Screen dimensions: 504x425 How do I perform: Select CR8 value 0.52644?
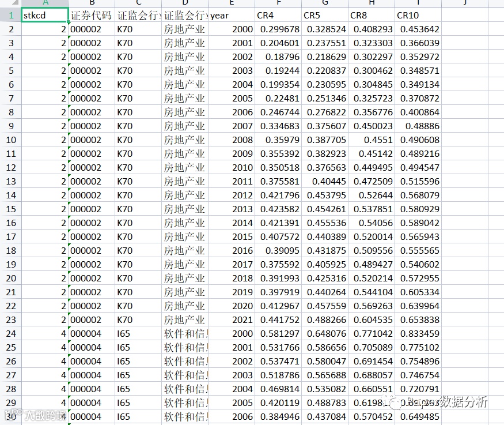click(x=372, y=195)
